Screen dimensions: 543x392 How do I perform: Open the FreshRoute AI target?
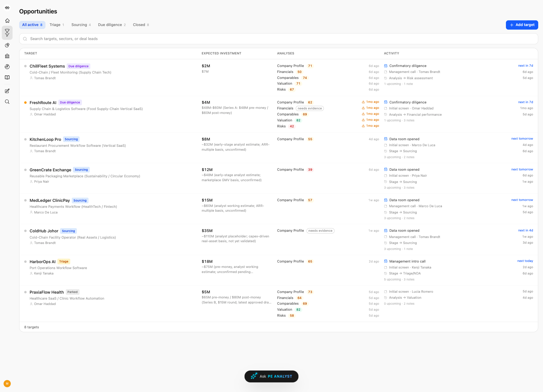tap(43, 103)
